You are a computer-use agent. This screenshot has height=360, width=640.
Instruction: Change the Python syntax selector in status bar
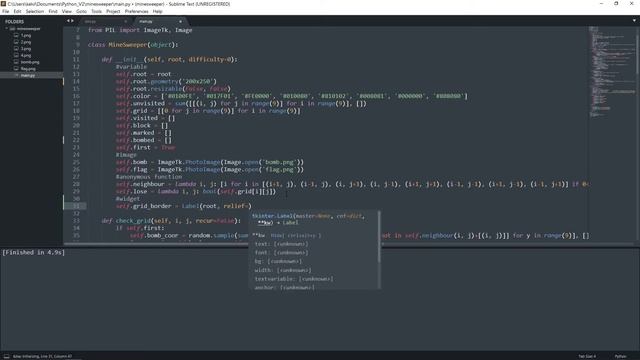pos(620,356)
